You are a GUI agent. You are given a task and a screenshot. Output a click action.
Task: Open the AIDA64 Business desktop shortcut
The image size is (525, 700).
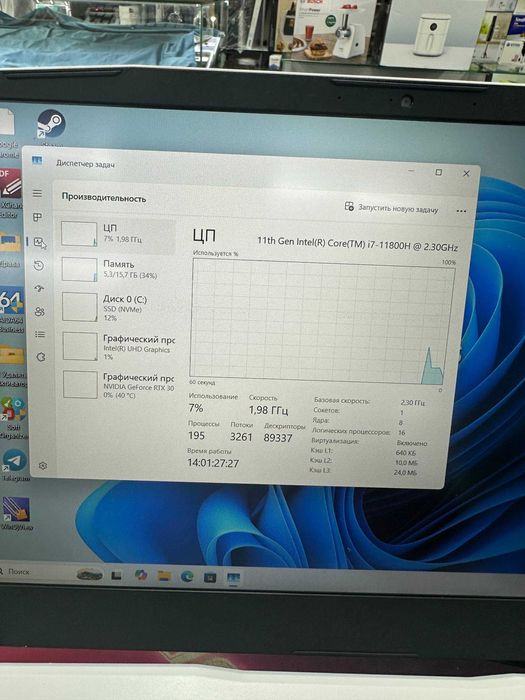point(12,309)
